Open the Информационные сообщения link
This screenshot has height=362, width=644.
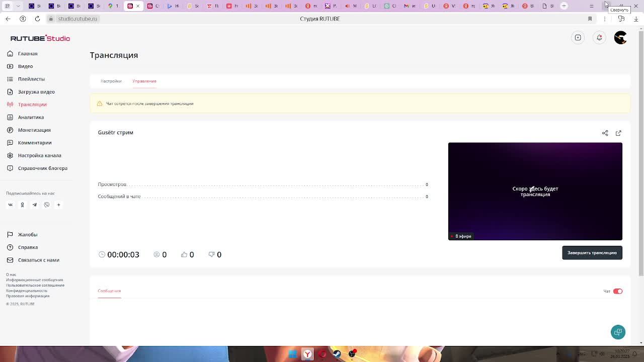point(35,280)
